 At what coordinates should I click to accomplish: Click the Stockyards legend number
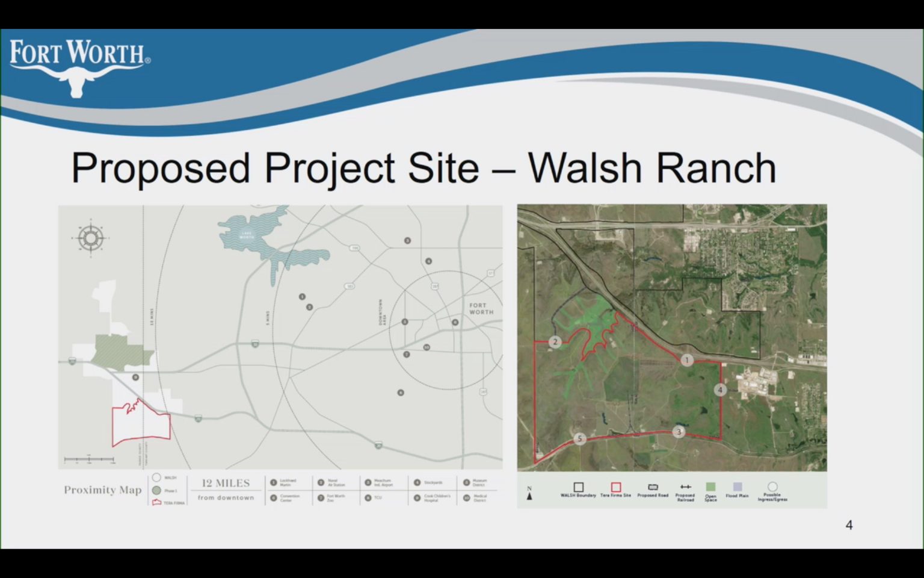pyautogui.click(x=417, y=482)
